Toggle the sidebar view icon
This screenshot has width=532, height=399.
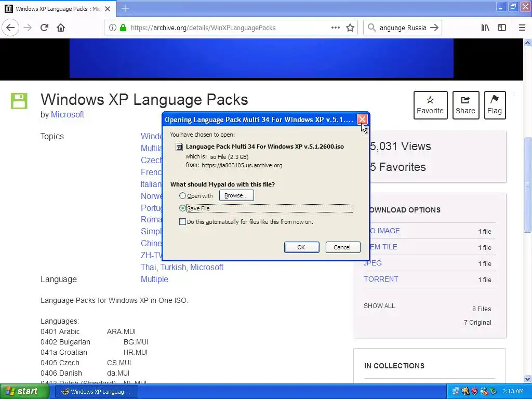click(502, 28)
